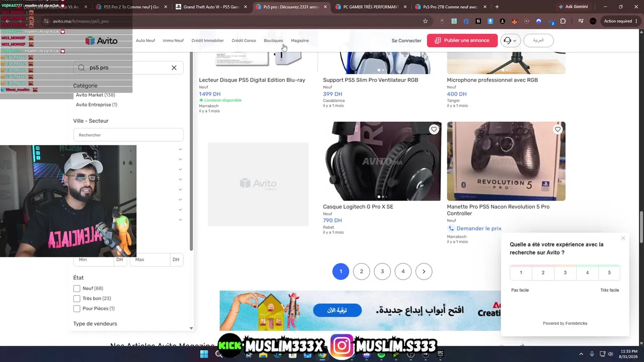Open the headset support dropdown in the header

click(x=510, y=41)
